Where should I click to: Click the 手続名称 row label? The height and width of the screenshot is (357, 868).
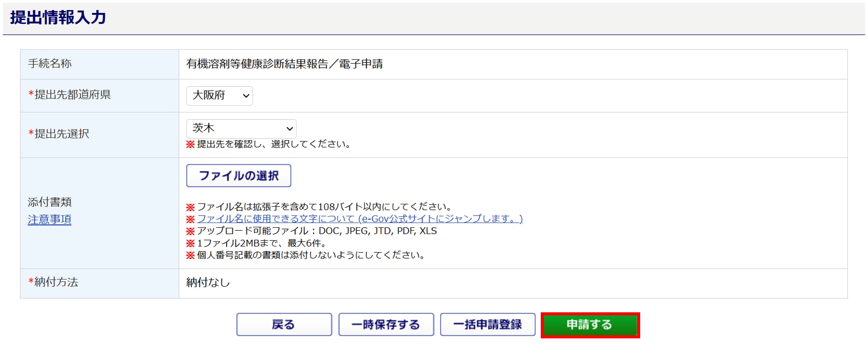tap(50, 64)
